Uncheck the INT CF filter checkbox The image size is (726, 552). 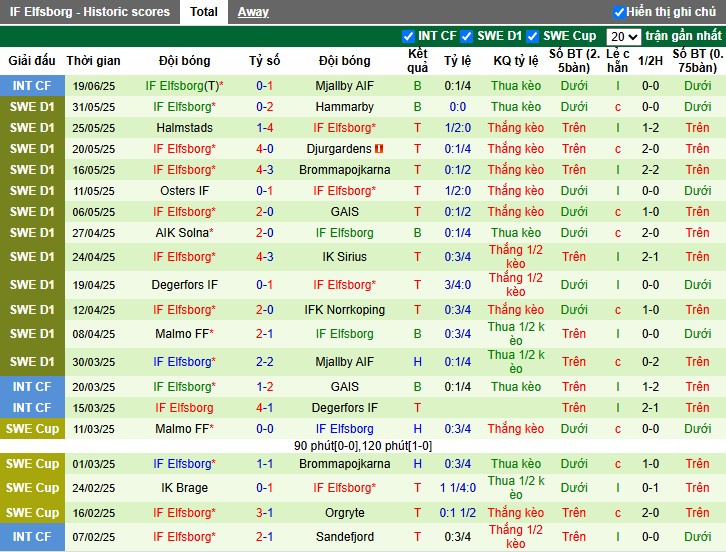point(408,36)
